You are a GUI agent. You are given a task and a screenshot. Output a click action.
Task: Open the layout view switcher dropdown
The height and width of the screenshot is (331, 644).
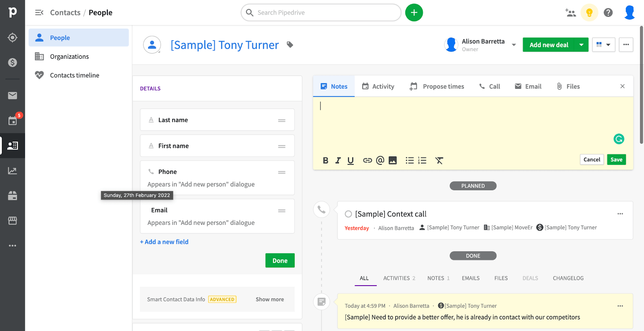pyautogui.click(x=603, y=45)
